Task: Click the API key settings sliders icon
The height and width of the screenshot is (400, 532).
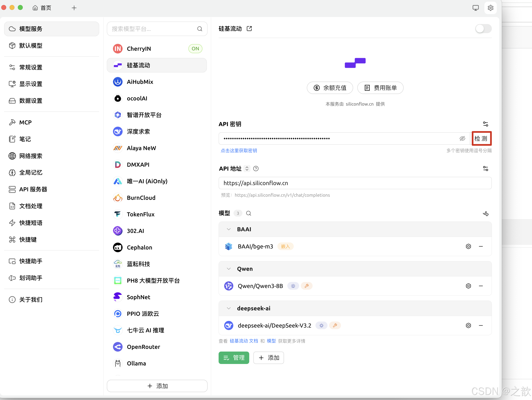Action: [x=485, y=124]
